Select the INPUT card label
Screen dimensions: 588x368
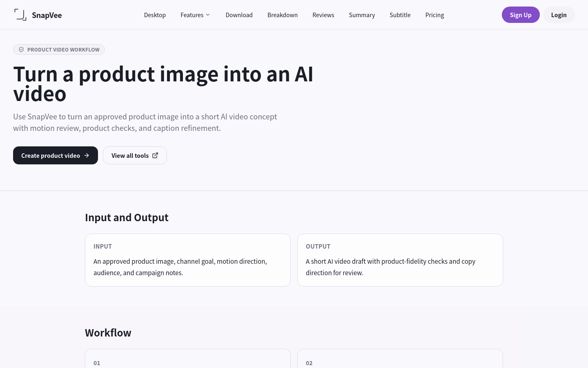coord(102,246)
